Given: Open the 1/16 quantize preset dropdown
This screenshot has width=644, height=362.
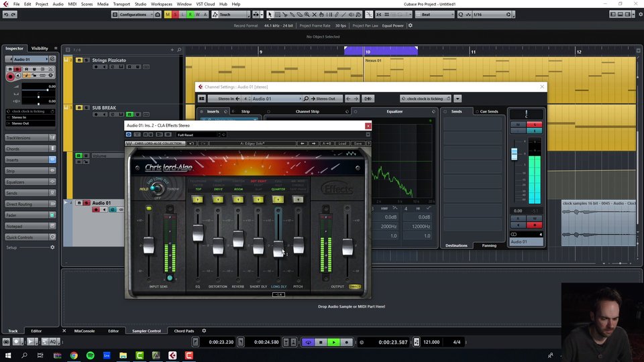Looking at the screenshot, I should tap(489, 14).
